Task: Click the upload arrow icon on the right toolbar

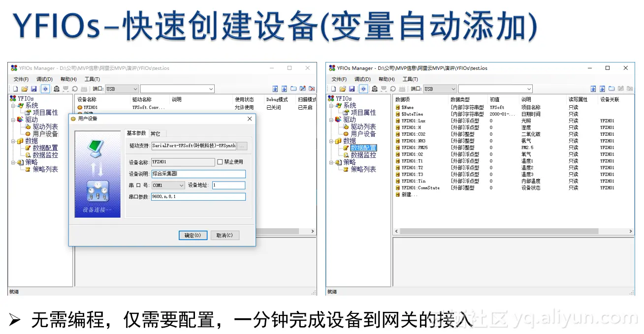Action: [x=275, y=89]
